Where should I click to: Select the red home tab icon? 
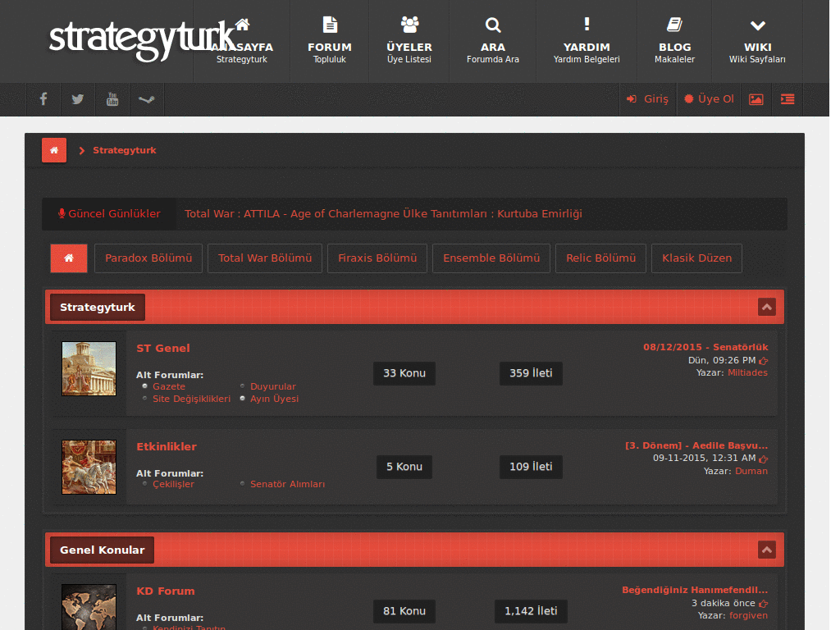tap(69, 258)
